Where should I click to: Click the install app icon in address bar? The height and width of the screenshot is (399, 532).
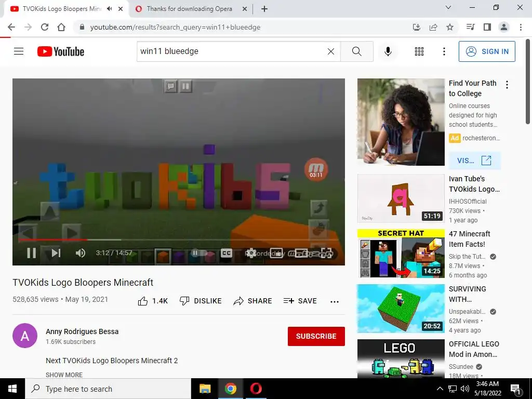pos(417,27)
